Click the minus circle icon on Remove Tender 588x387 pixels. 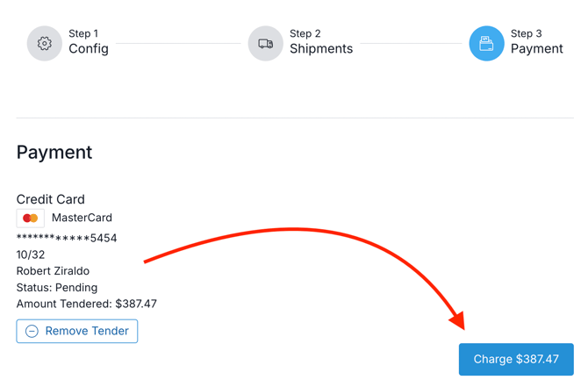tap(32, 331)
